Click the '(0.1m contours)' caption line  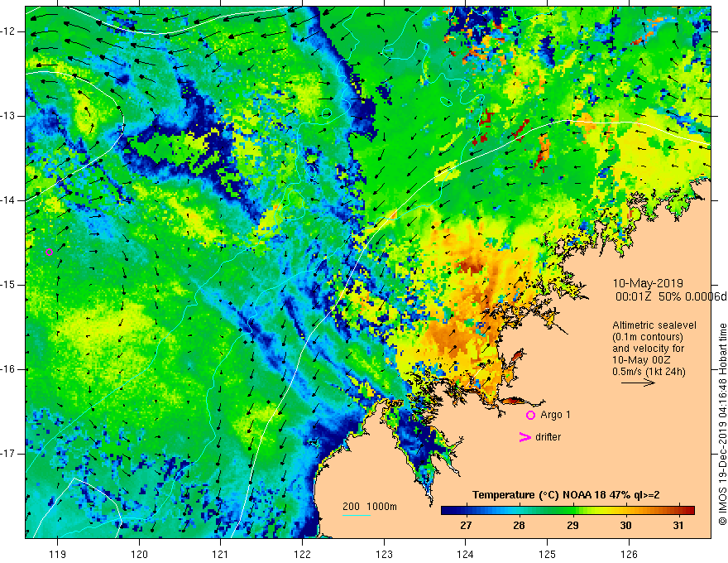pyautogui.click(x=648, y=337)
